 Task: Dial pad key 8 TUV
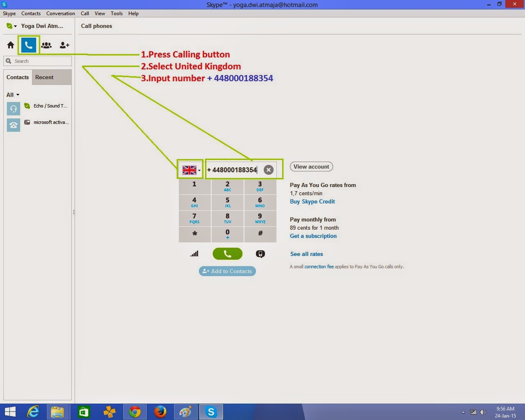pyautogui.click(x=228, y=219)
